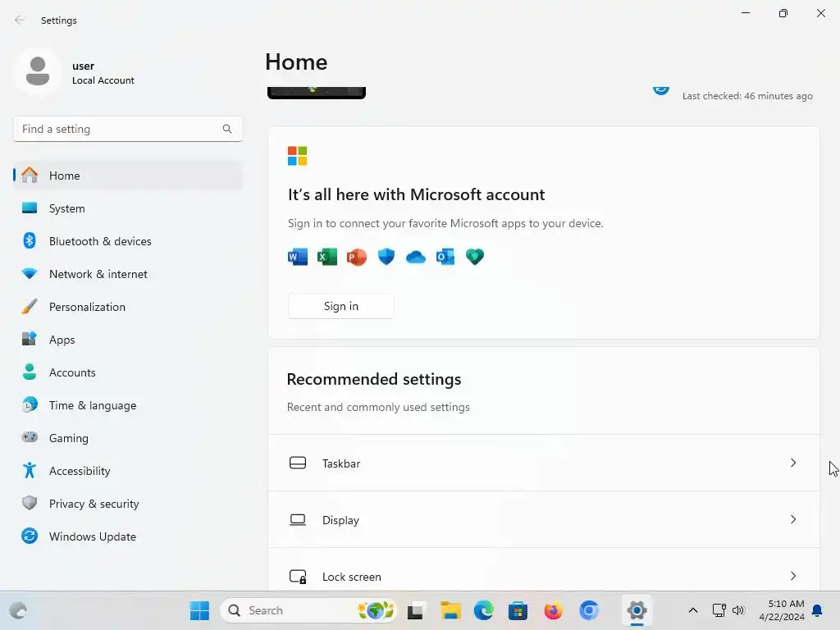
Task: Click the chevron on the Display row
Action: 793,519
